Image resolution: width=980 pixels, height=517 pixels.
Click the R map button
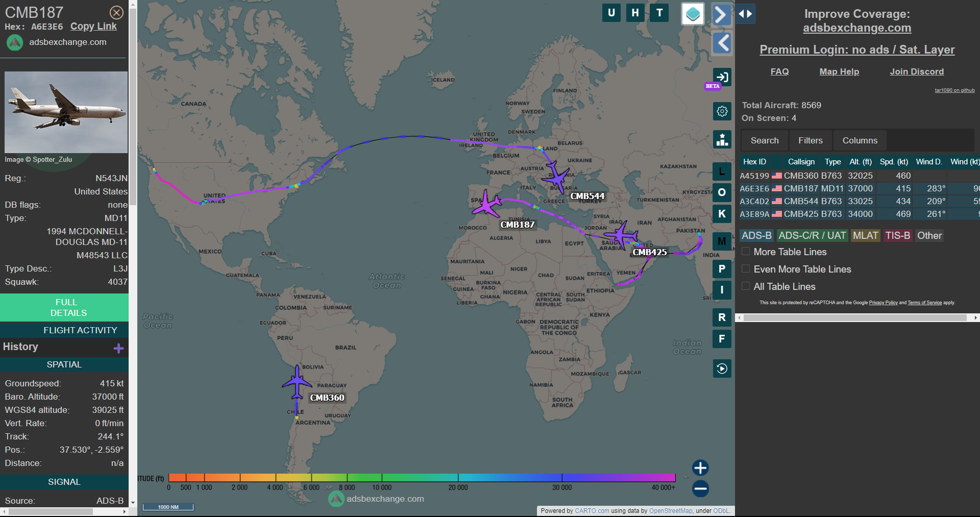(x=722, y=317)
